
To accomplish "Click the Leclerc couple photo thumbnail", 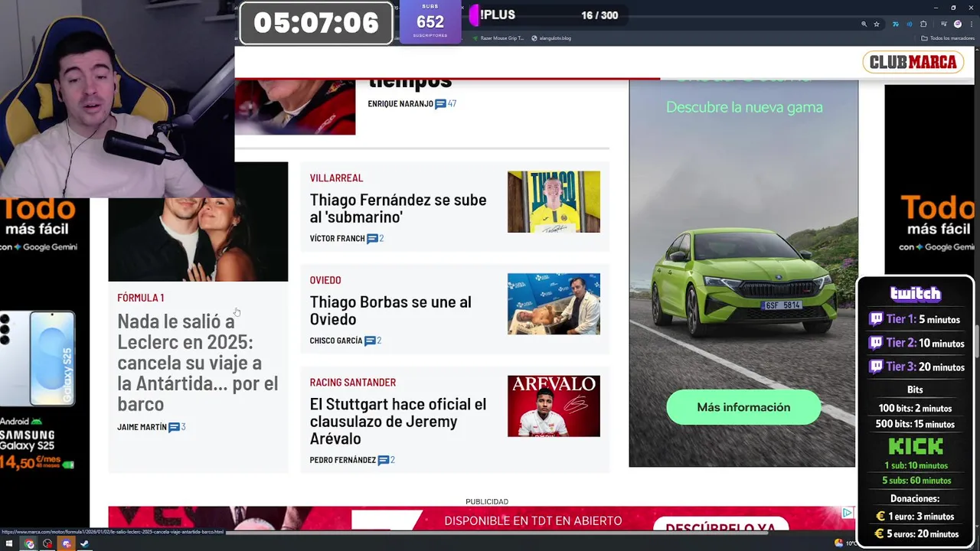I will point(198,239).
